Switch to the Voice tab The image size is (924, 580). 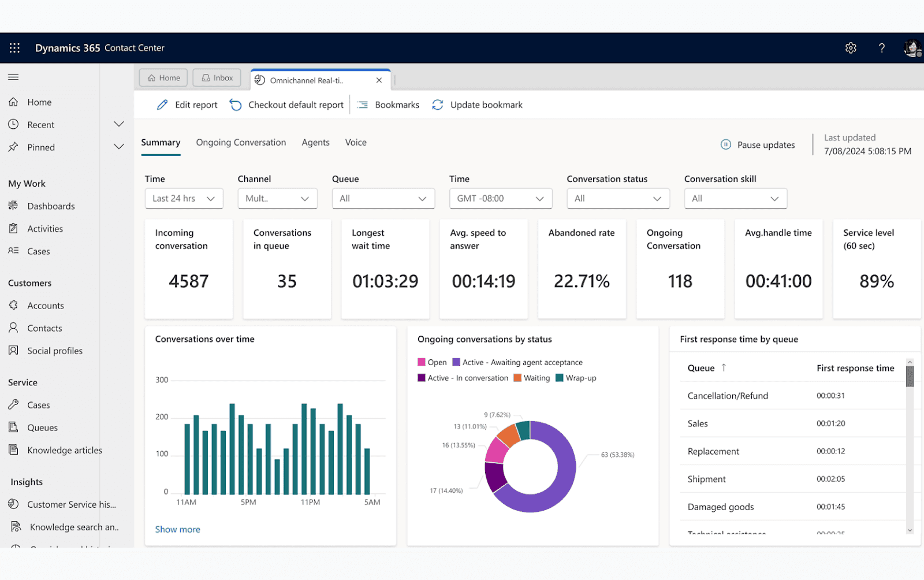[355, 142]
